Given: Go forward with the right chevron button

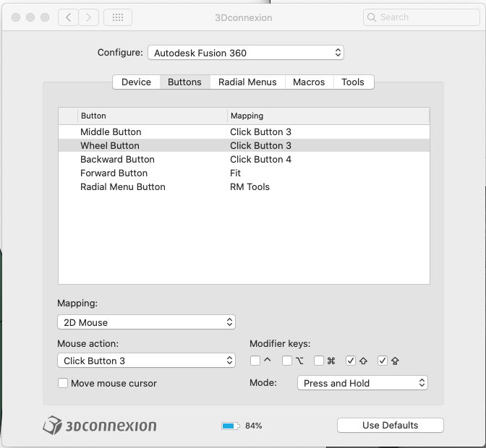Looking at the screenshot, I should [x=89, y=17].
